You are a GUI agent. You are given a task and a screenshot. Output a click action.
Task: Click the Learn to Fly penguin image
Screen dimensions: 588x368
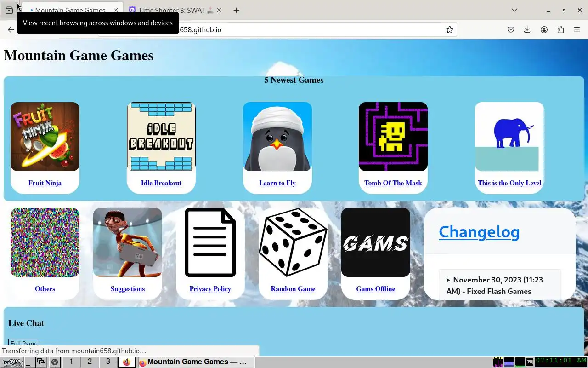coord(277,137)
